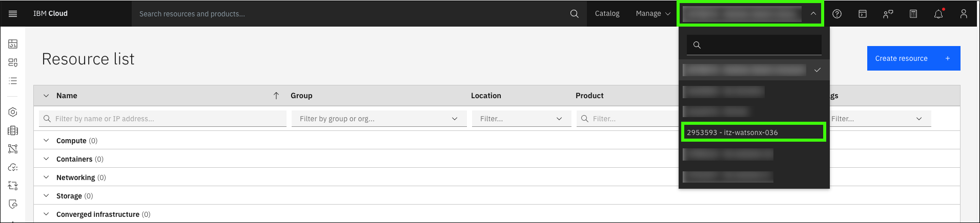Open the Catalog menu item
Viewport: 980px width, 223px height.
(607, 14)
